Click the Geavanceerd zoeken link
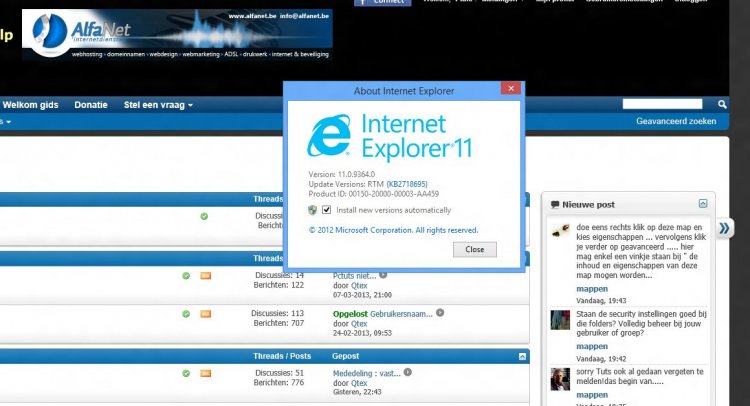Image resolution: width=750 pixels, height=406 pixels. [676, 121]
